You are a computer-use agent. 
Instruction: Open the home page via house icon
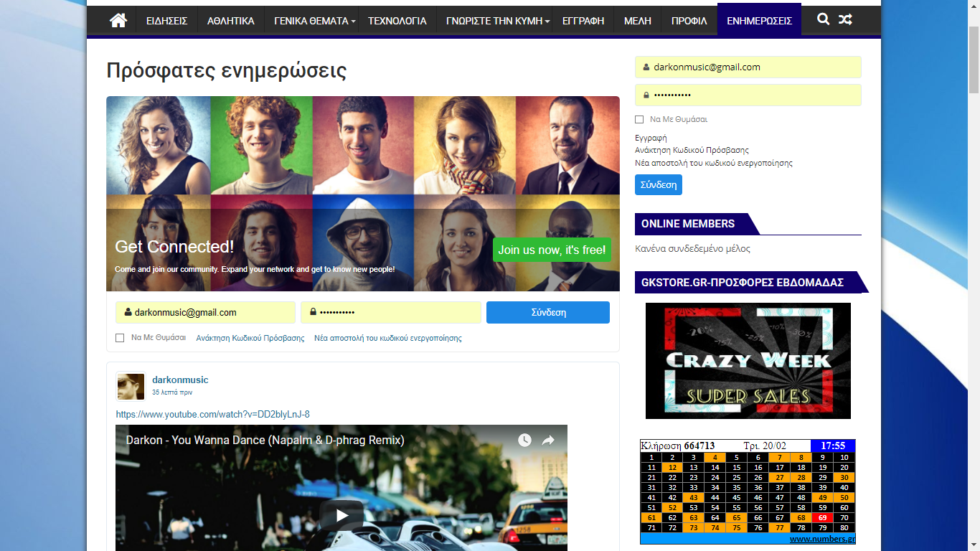[x=118, y=20]
